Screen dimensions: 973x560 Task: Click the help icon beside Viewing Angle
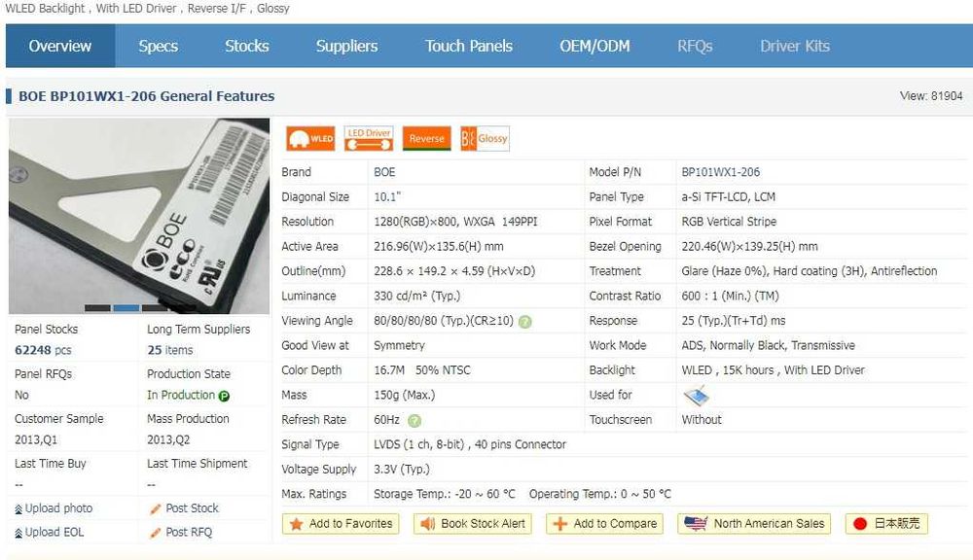(x=525, y=322)
